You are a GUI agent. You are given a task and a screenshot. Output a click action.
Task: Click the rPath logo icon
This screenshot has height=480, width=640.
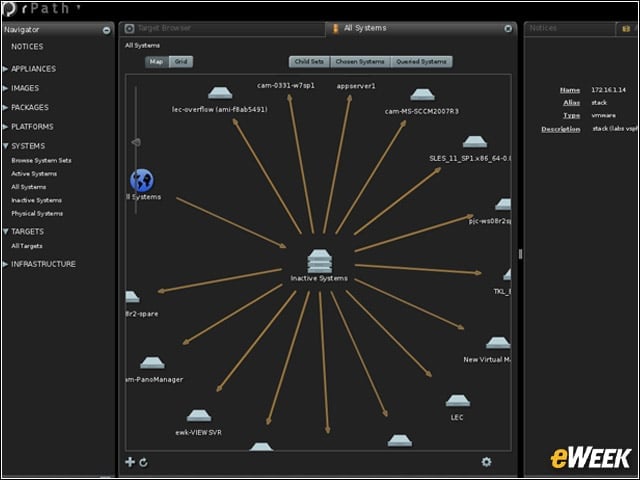9,9
